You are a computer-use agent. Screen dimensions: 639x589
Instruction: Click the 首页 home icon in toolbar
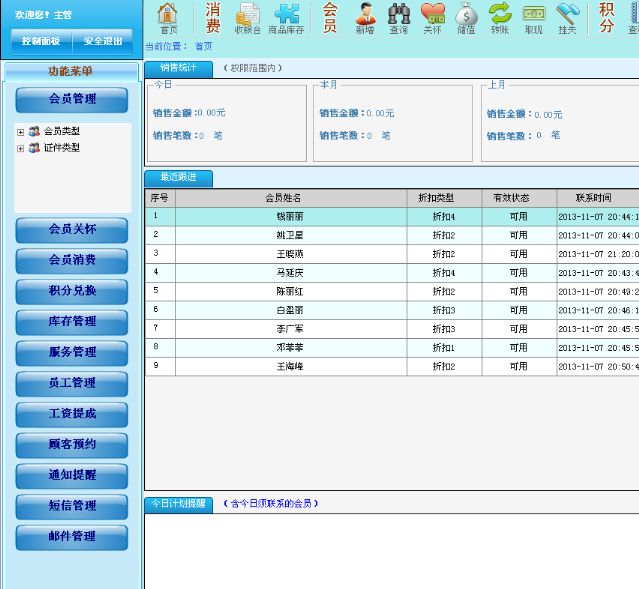(168, 17)
